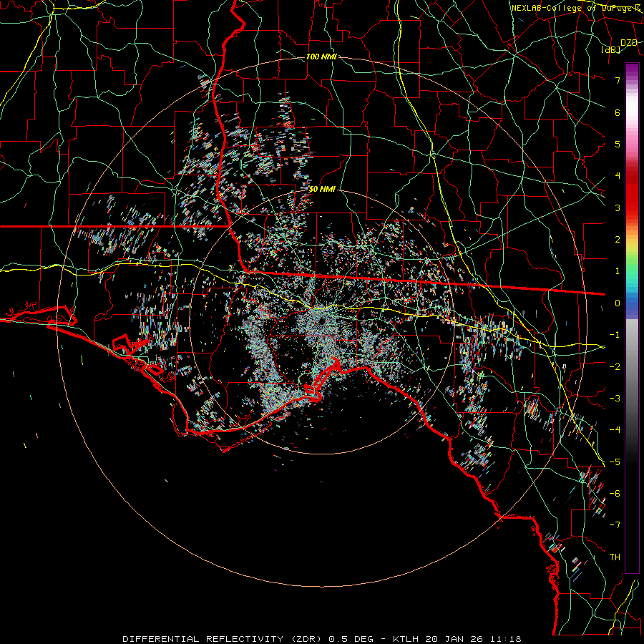Click the [dB] unit label above color scale
Screen dimensions: 644x644
pos(610,49)
